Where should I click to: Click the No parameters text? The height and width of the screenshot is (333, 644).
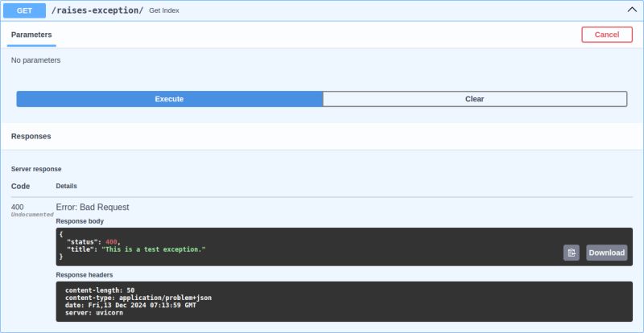tap(35, 60)
